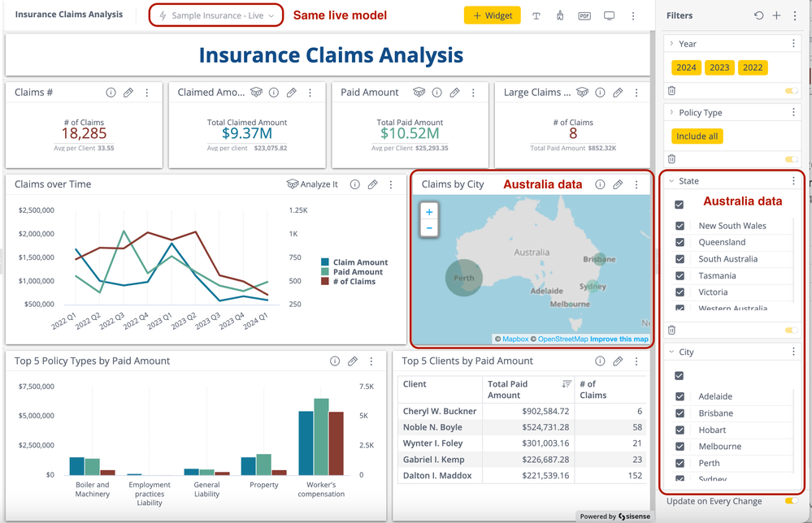Click the text widget T icon

tap(536, 15)
